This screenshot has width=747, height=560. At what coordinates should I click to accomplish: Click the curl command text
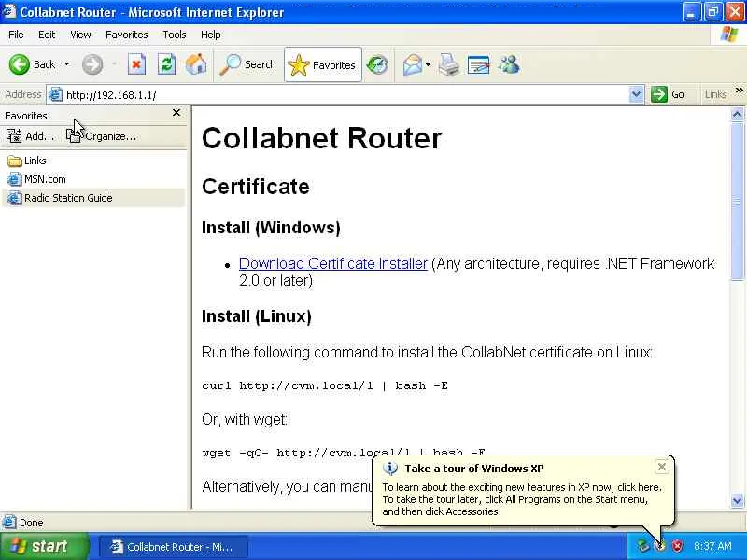click(x=324, y=385)
